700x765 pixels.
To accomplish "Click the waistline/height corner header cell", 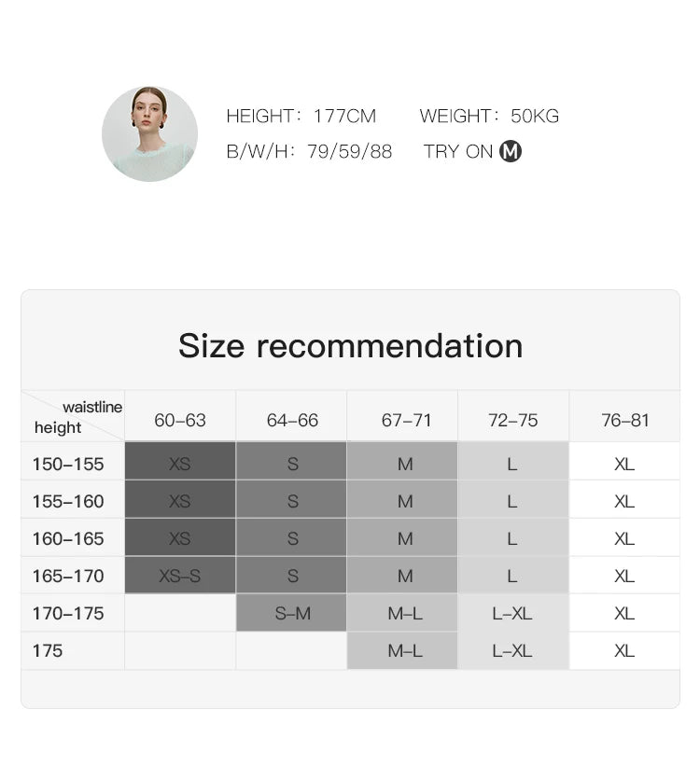I will point(74,417).
